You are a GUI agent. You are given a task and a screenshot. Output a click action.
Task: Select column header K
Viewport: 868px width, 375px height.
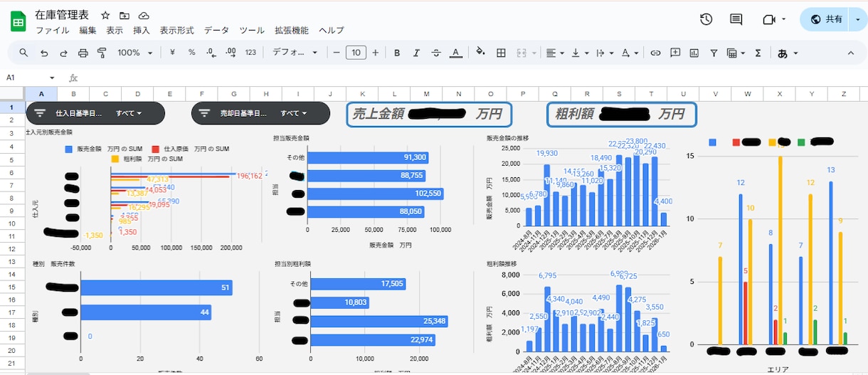362,93
